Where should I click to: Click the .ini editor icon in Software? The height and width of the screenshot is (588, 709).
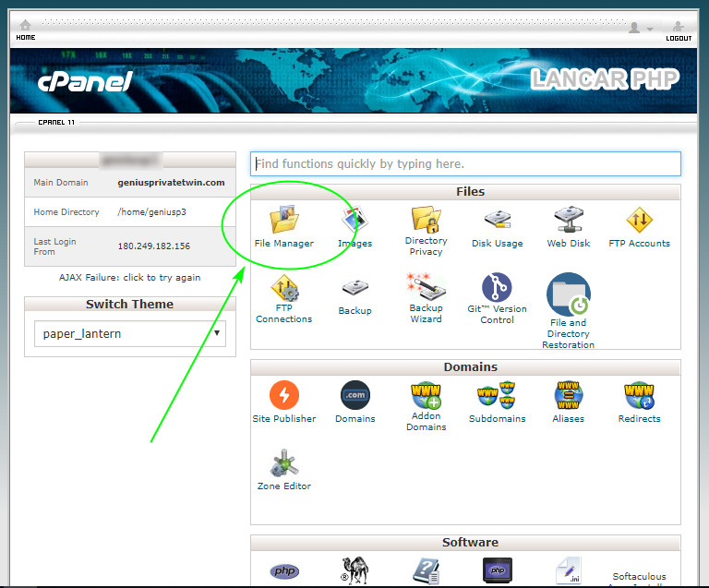point(569,570)
